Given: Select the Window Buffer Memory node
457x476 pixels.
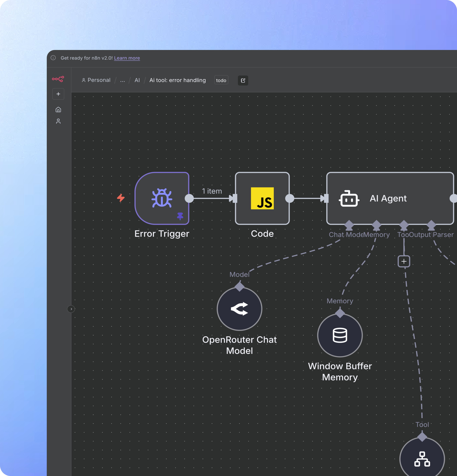Looking at the screenshot, I should click(x=340, y=335).
